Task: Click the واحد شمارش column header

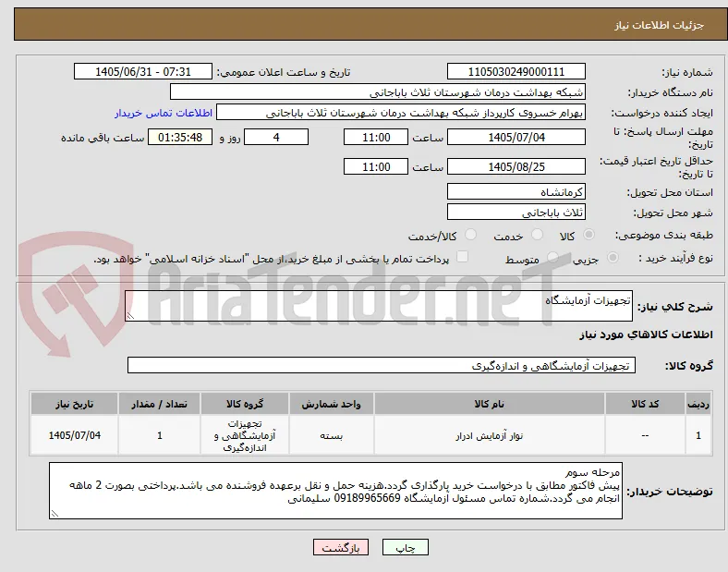Action: (332, 404)
